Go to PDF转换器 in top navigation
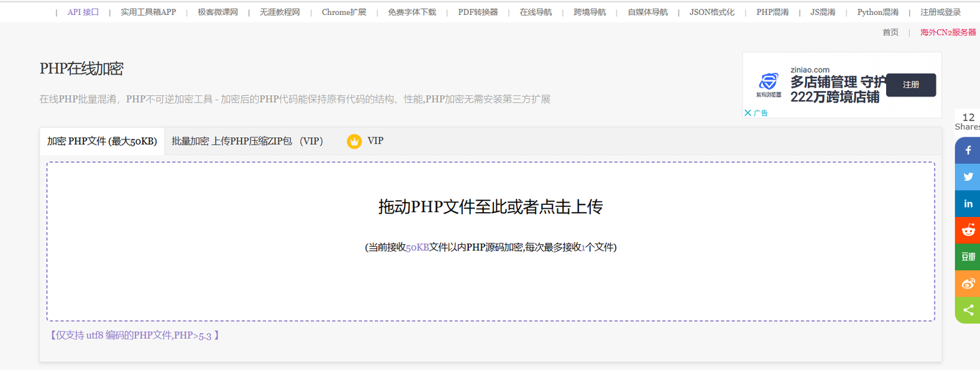Image resolution: width=980 pixels, height=370 pixels. (x=478, y=12)
